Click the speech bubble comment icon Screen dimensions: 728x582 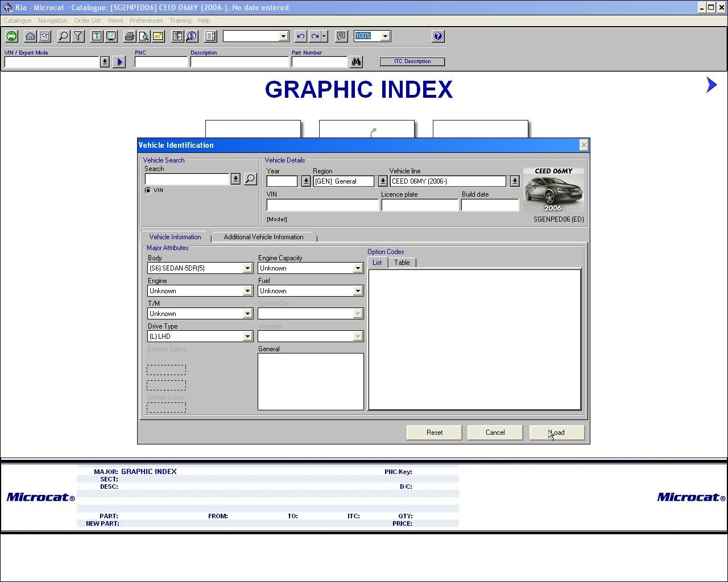point(341,36)
